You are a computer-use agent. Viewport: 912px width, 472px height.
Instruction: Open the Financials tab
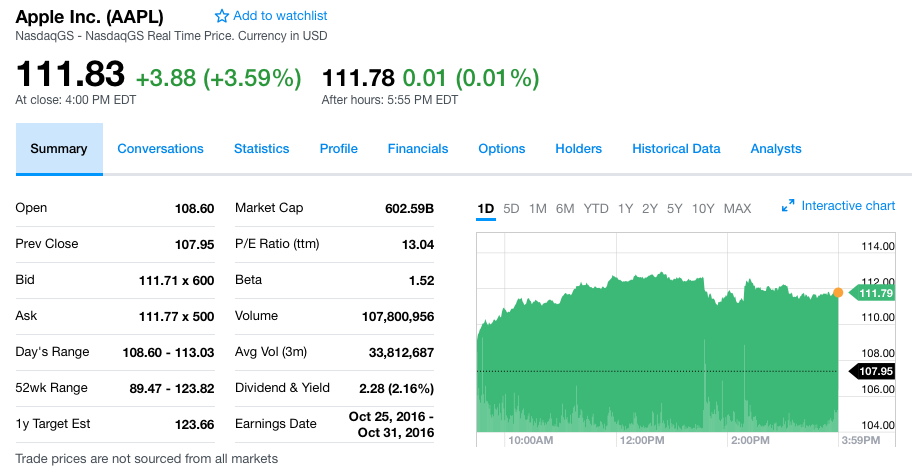pyautogui.click(x=418, y=149)
